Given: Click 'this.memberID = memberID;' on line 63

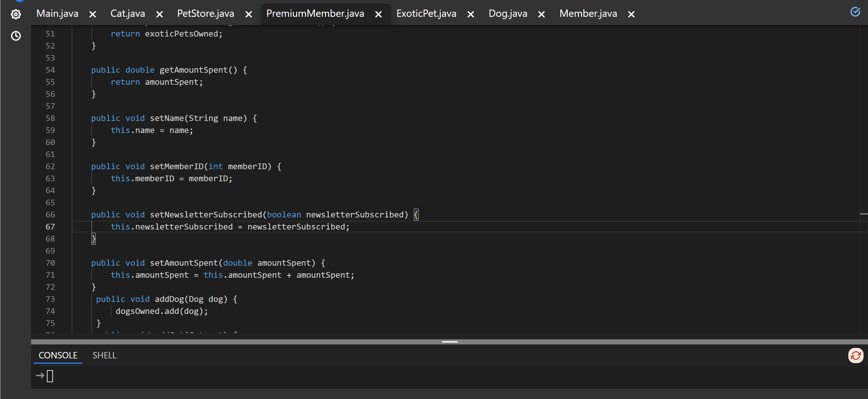Looking at the screenshot, I should pyautogui.click(x=172, y=178).
